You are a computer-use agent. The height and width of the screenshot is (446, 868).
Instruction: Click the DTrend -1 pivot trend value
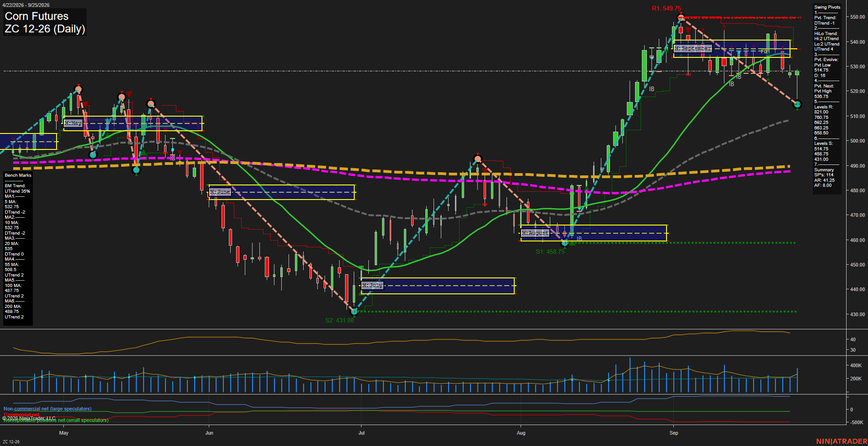[824, 23]
